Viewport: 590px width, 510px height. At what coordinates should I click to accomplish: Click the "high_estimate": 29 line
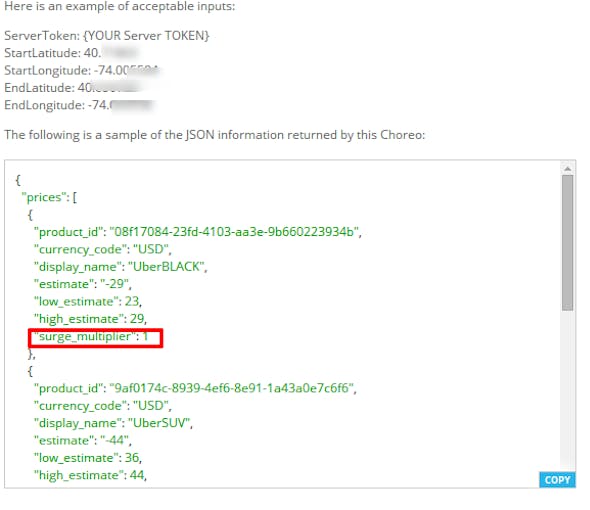[90, 319]
